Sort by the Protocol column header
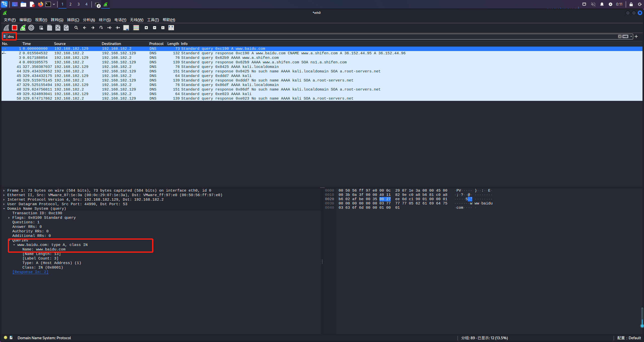The image size is (644, 342). coord(157,44)
